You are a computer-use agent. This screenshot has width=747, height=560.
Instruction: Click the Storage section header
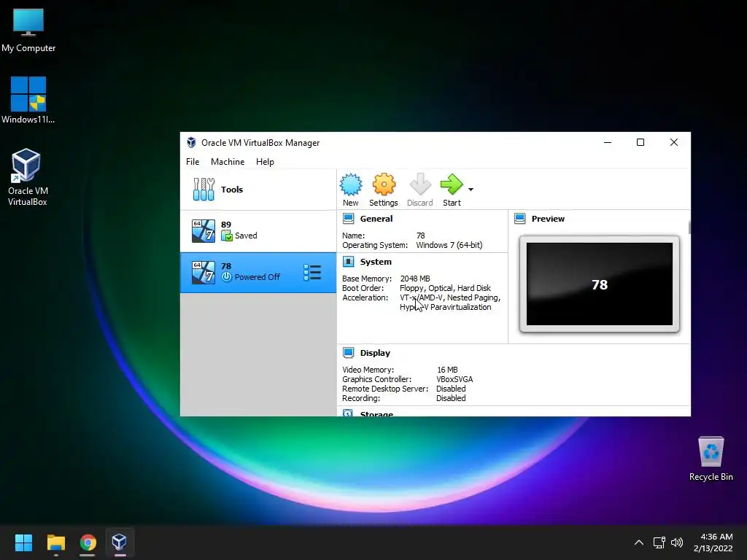tap(376, 414)
